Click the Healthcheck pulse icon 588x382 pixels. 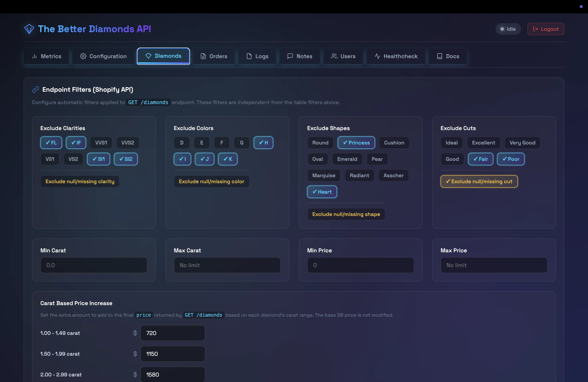click(x=377, y=56)
